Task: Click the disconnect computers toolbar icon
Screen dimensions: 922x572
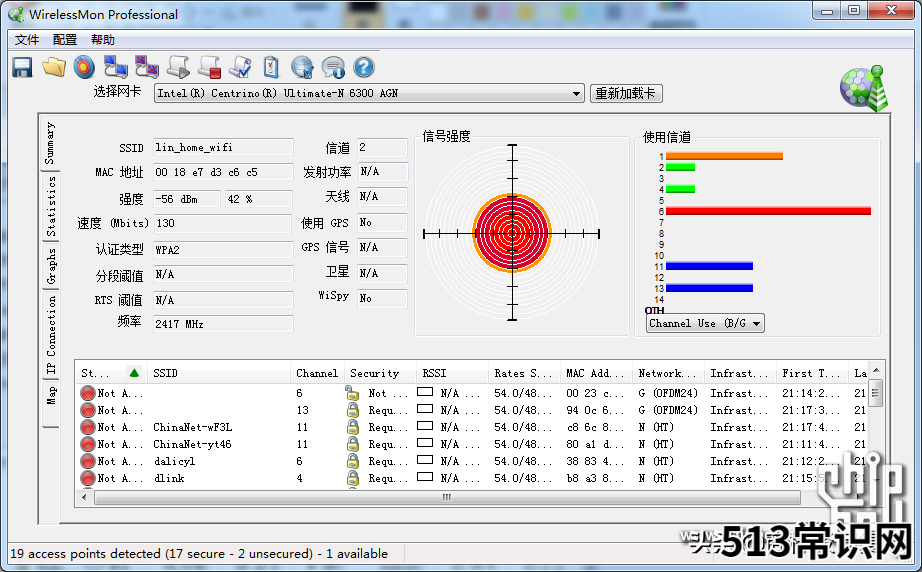Action: click(x=146, y=68)
